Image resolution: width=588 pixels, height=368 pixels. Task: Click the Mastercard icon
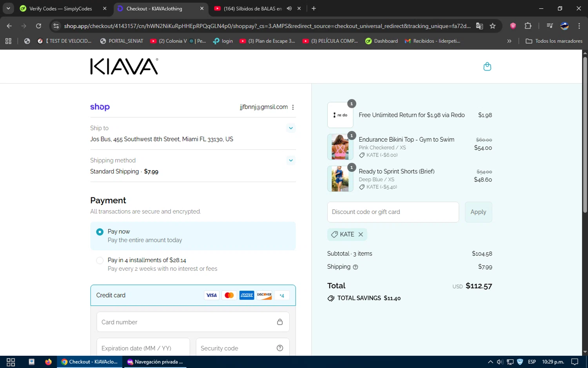[x=229, y=295]
